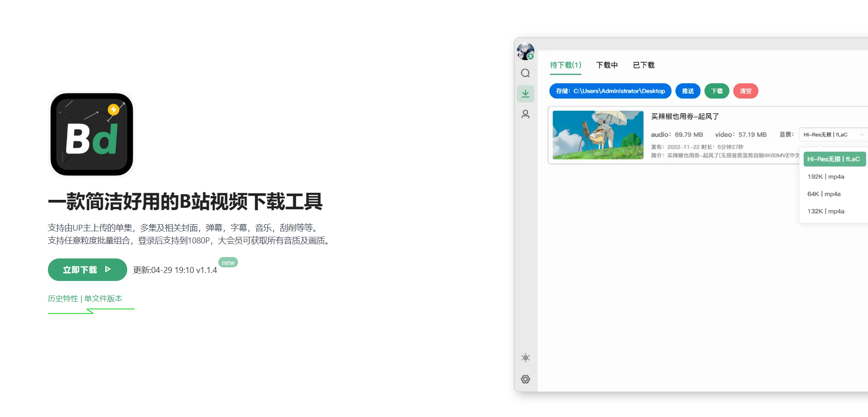Open the search icon in sidebar
868x417 pixels.
[525, 73]
